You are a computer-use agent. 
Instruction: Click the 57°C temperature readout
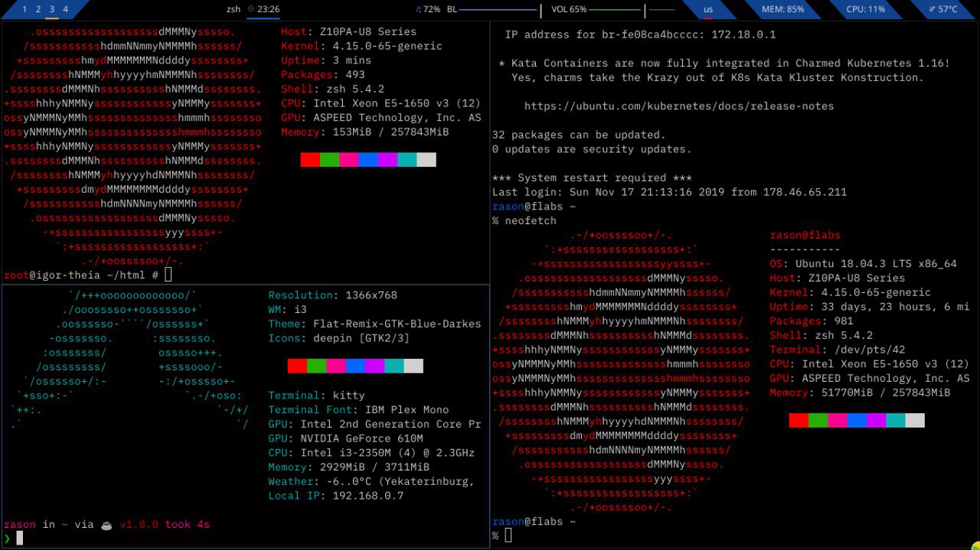[948, 9]
